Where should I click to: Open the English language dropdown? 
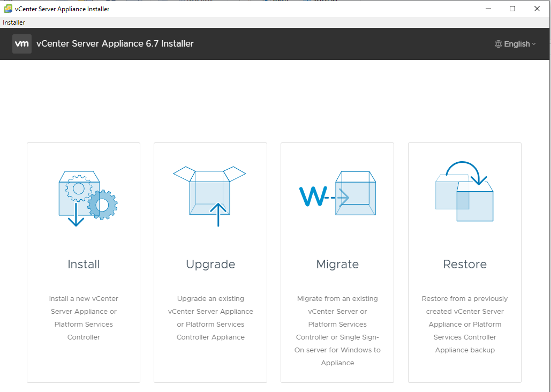pyautogui.click(x=517, y=44)
